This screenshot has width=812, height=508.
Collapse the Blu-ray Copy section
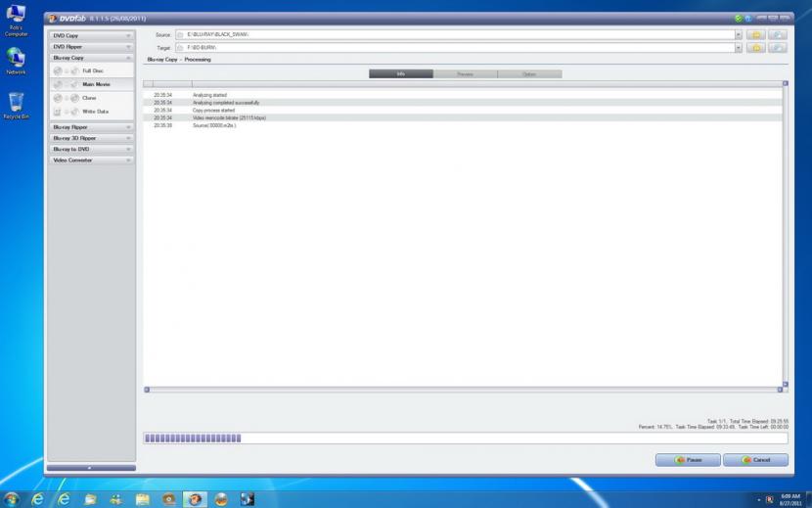pyautogui.click(x=92, y=58)
